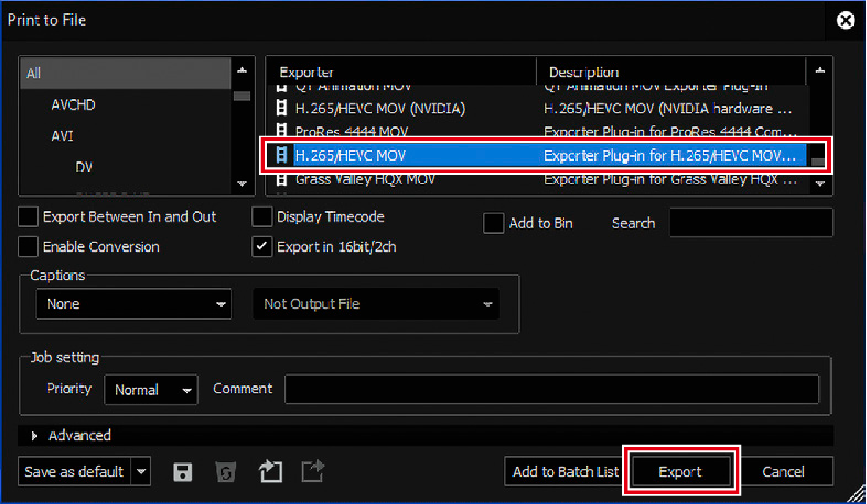Enable Export Between In and Out
This screenshot has height=504, width=867.
(28, 217)
